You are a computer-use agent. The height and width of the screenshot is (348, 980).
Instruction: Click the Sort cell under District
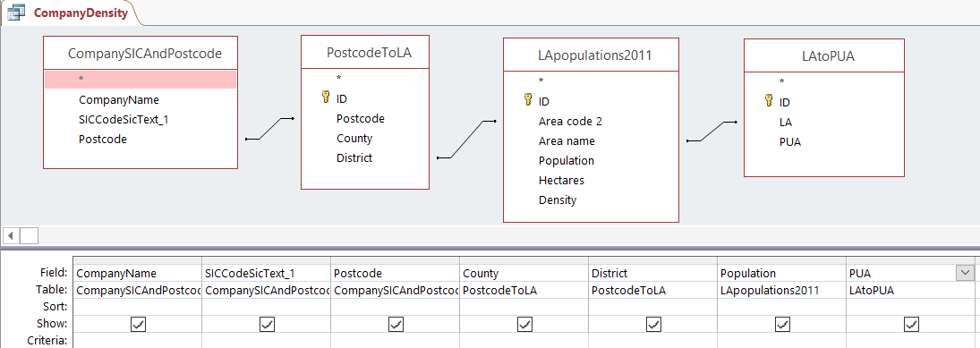coord(652,307)
